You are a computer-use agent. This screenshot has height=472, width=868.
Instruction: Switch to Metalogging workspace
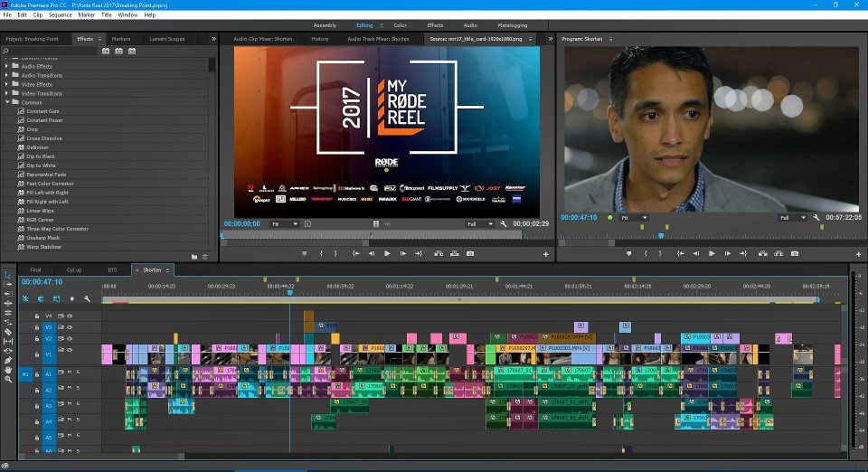point(513,25)
